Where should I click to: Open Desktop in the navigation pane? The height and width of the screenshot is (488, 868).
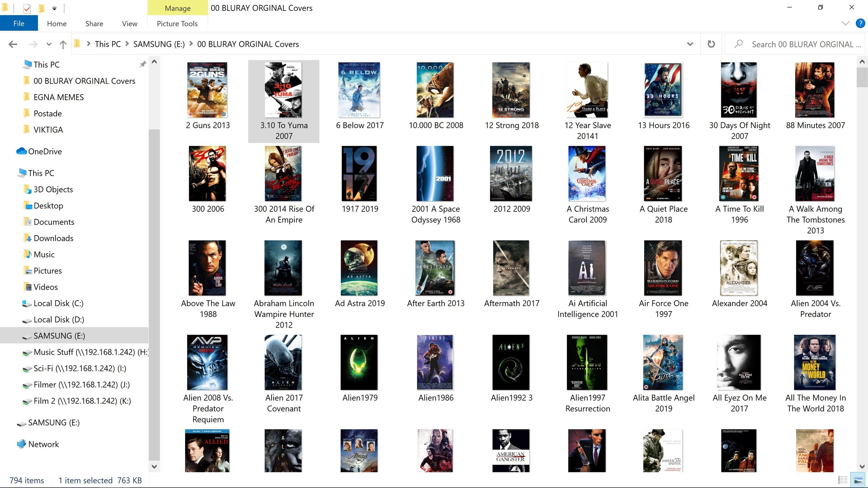48,205
